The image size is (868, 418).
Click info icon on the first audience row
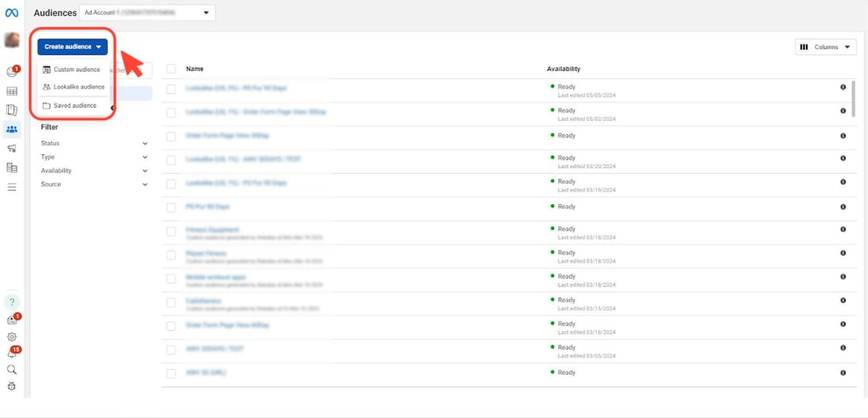[843, 87]
